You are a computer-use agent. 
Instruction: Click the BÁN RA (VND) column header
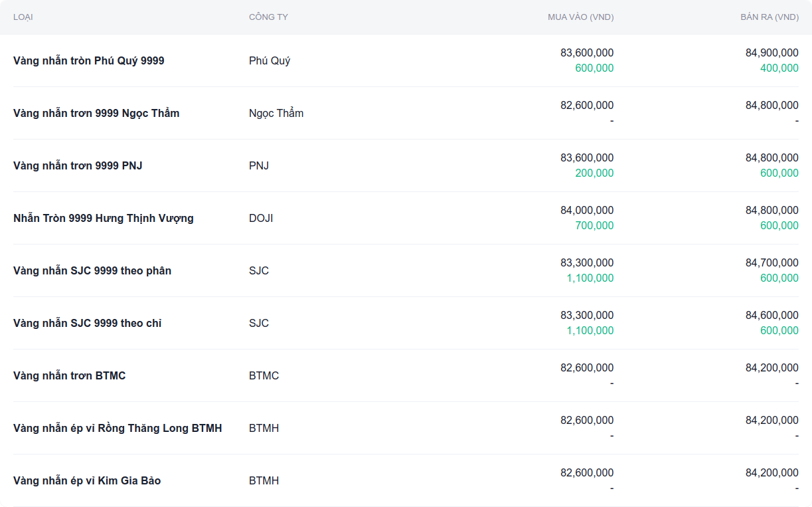769,17
